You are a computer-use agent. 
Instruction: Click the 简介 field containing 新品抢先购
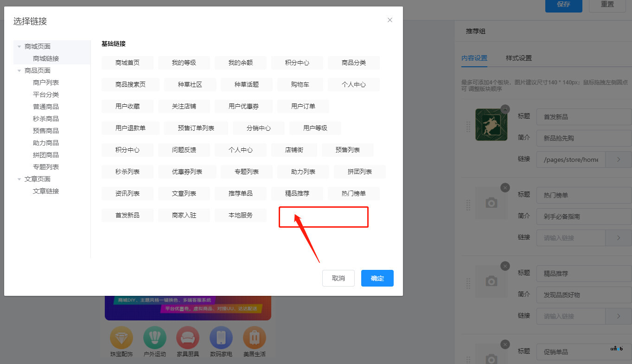tap(584, 138)
